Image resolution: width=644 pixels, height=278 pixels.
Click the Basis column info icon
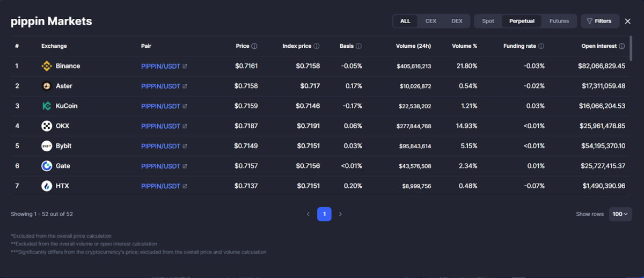point(358,46)
